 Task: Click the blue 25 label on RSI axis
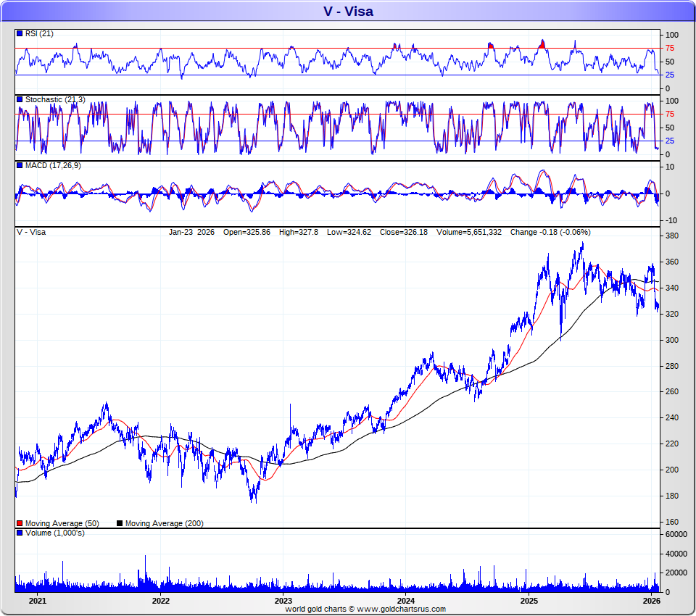(670, 75)
